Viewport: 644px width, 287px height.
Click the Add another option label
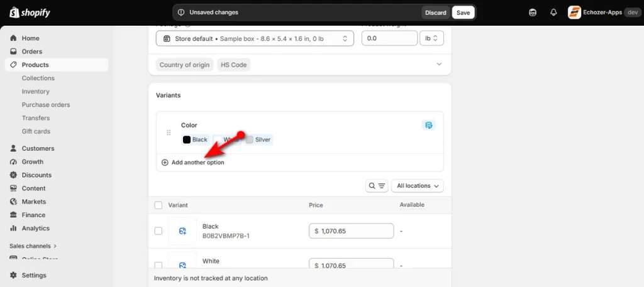pos(198,163)
